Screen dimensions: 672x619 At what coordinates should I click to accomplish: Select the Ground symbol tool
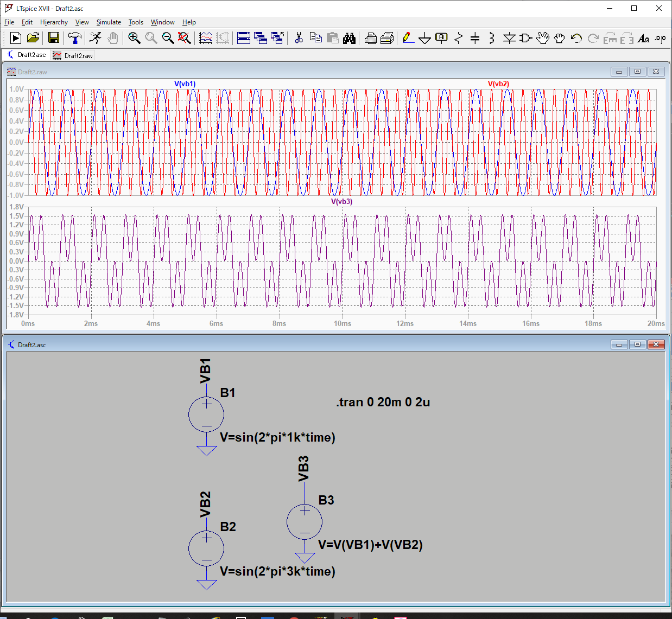pos(425,38)
